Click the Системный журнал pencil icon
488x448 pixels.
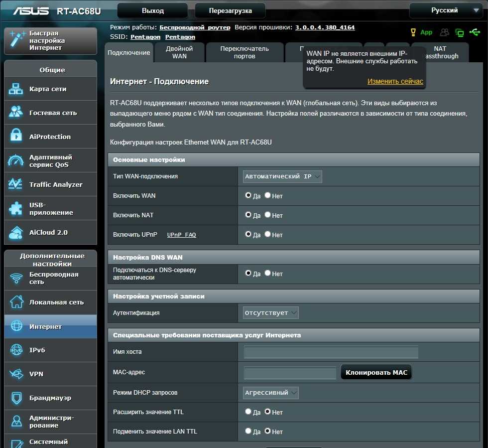(x=17, y=444)
